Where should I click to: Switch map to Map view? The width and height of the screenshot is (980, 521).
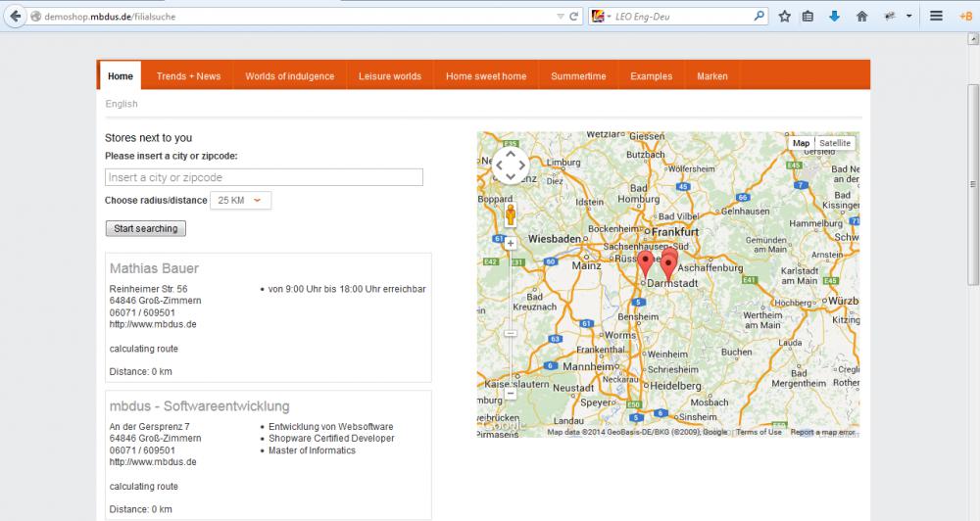tap(801, 143)
